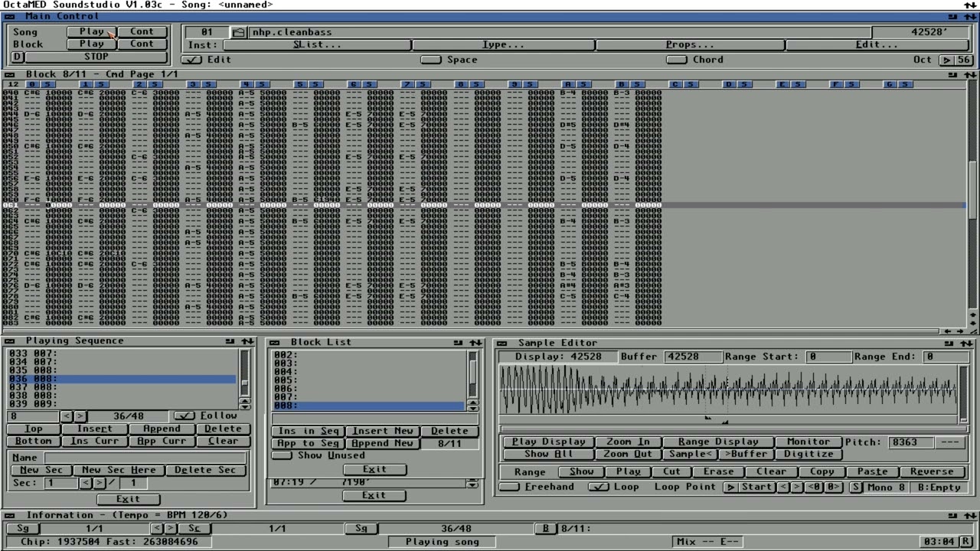
Task: Toggle Follow in Playing Sequence
Action: pyautogui.click(x=185, y=416)
